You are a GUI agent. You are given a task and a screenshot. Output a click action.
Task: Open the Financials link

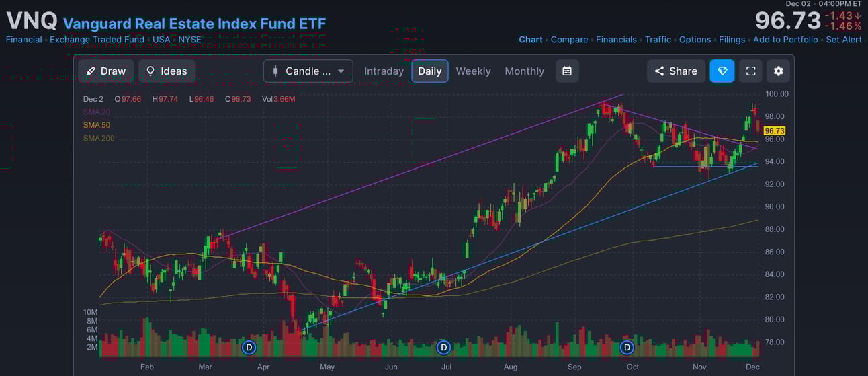(x=616, y=40)
